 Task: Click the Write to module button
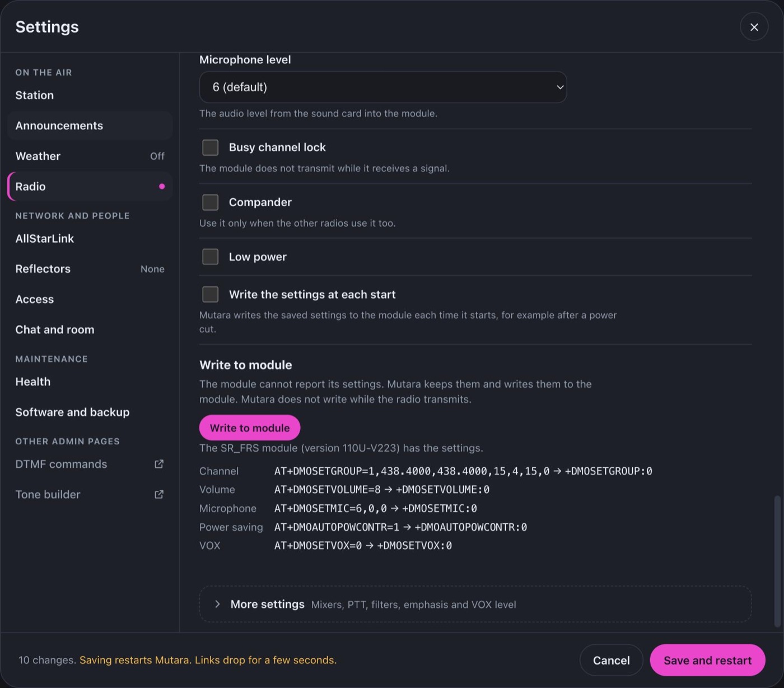(250, 427)
